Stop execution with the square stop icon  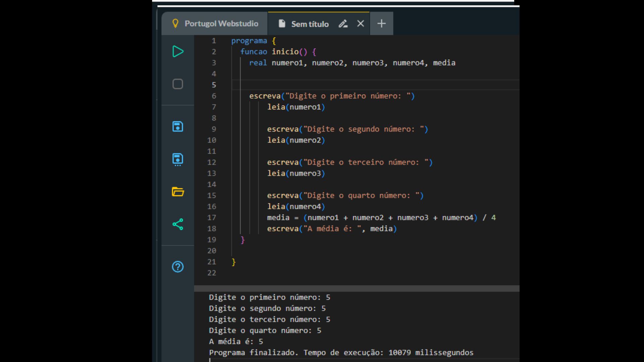pos(178,84)
